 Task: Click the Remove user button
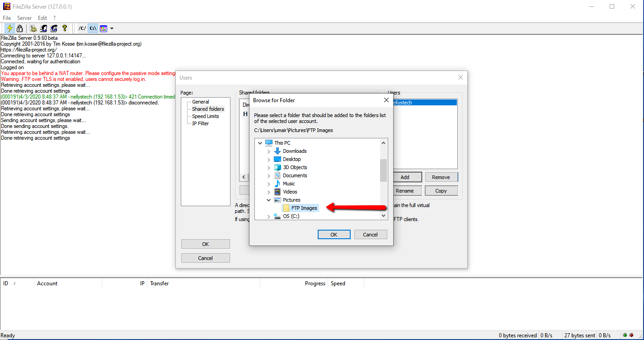pyautogui.click(x=441, y=177)
